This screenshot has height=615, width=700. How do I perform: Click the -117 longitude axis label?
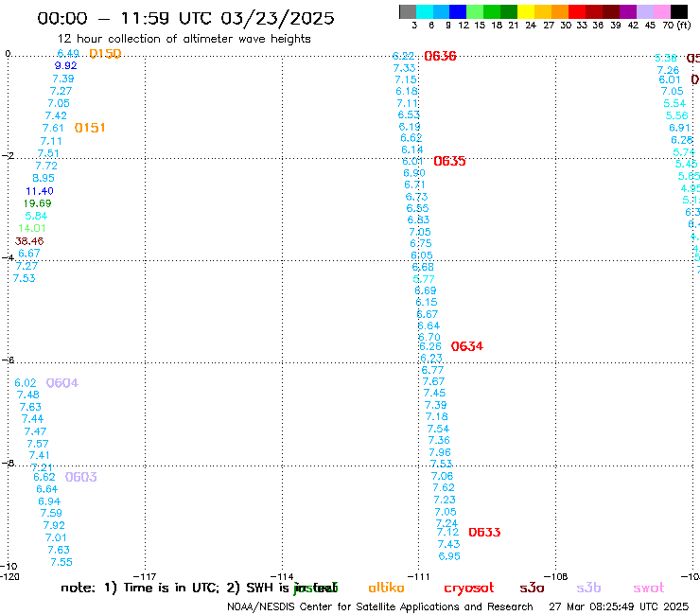pos(145,576)
